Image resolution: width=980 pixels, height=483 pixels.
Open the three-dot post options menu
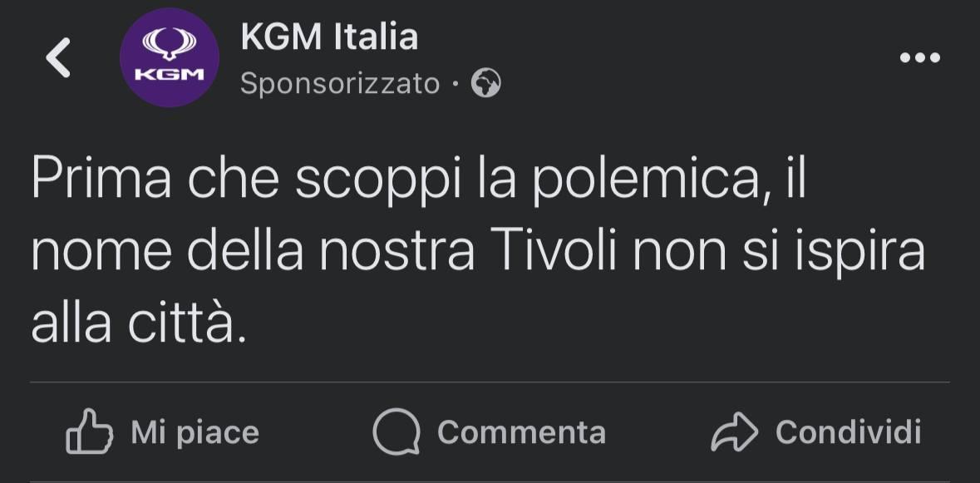920,58
